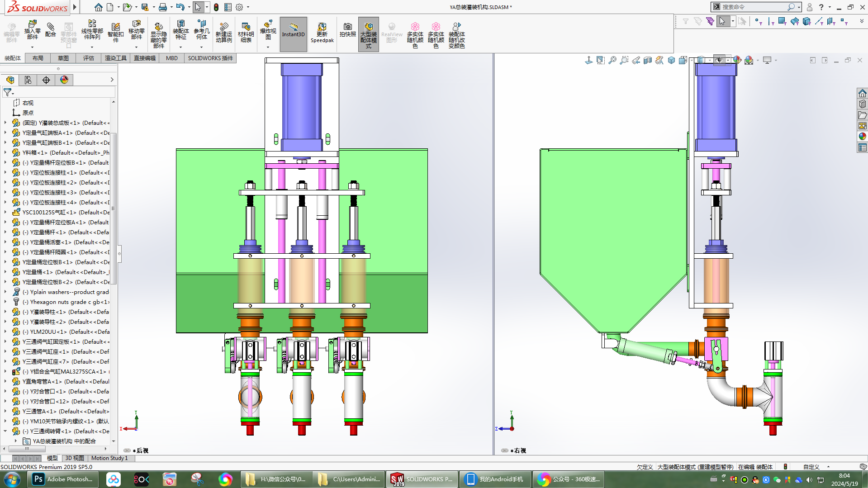Select Y定量桶<1> in feature tree
The width and height of the screenshot is (868, 488).
66,272
